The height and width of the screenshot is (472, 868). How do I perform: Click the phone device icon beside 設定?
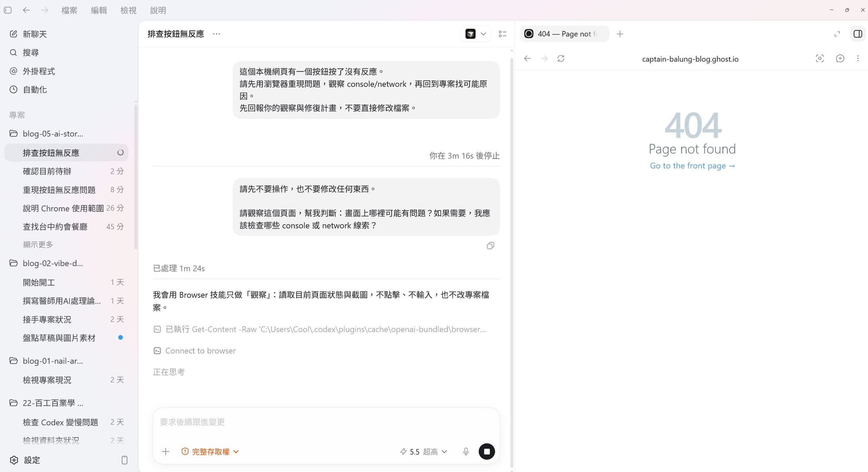tap(125, 460)
